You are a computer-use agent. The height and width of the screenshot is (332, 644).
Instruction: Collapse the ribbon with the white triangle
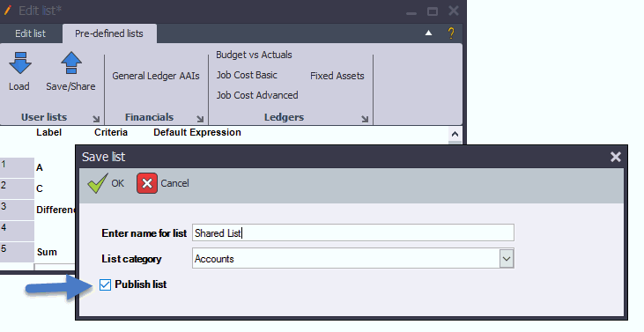(428, 33)
